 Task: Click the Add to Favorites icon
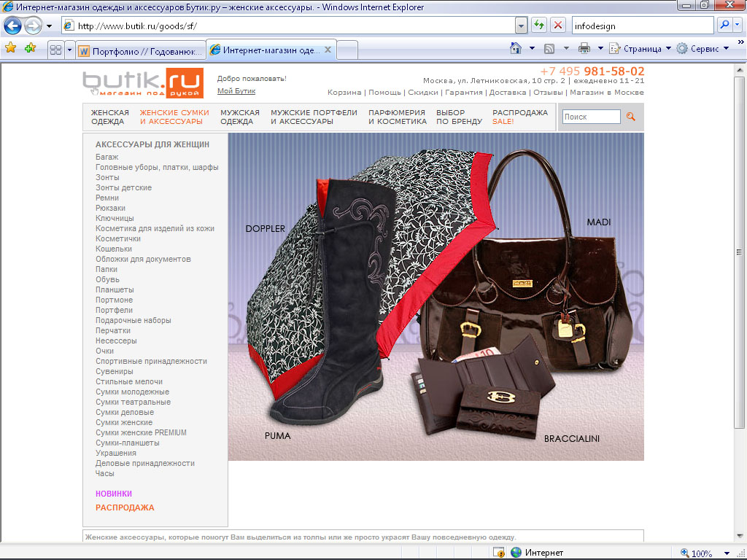click(x=31, y=48)
